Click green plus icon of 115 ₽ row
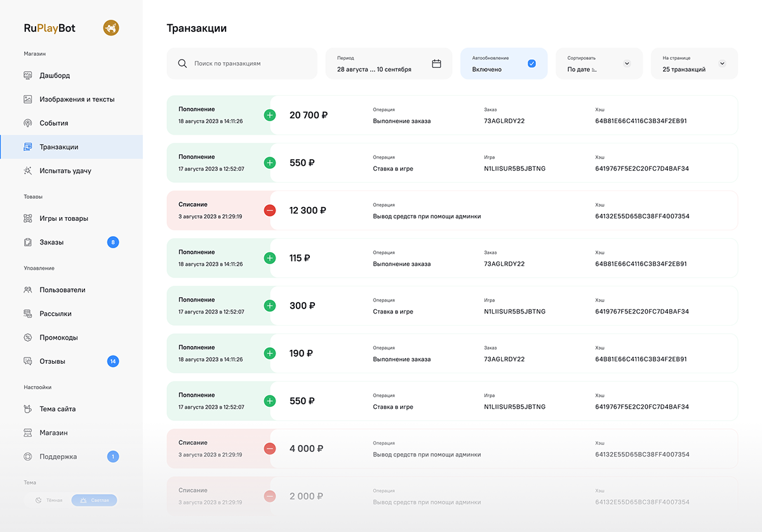 [270, 258]
